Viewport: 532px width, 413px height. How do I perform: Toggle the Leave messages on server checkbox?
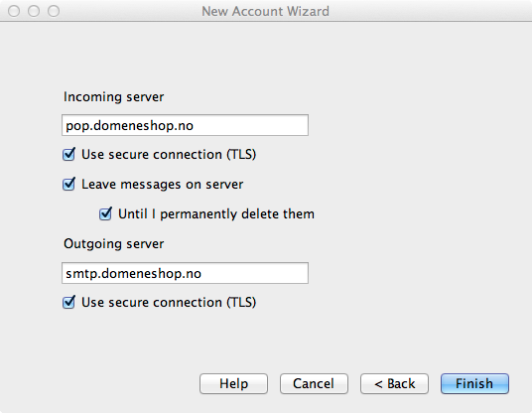(68, 184)
